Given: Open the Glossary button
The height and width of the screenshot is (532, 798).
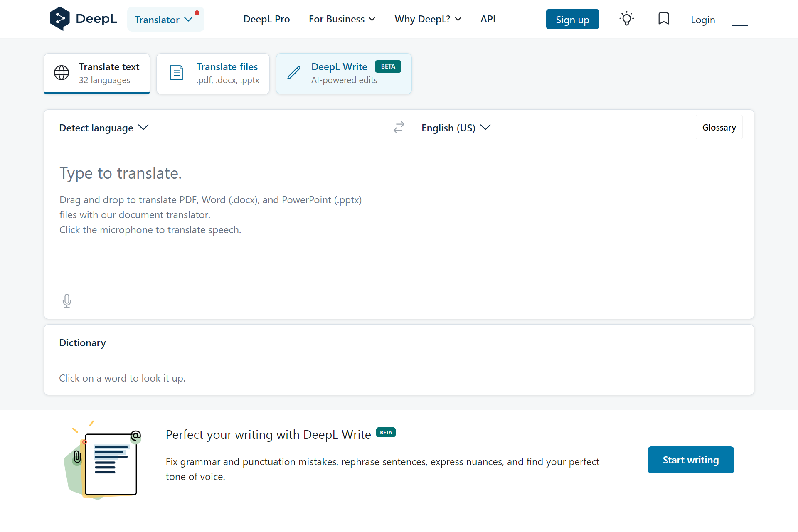Looking at the screenshot, I should pyautogui.click(x=719, y=127).
